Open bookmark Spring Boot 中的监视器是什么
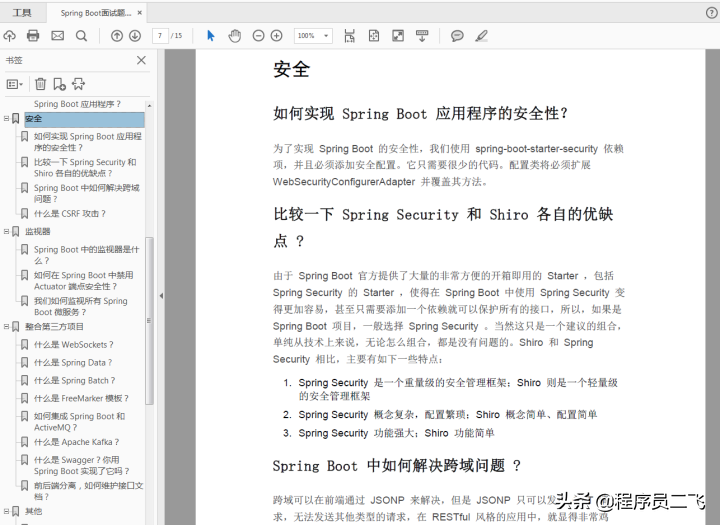This screenshot has width=720, height=525. [86, 255]
